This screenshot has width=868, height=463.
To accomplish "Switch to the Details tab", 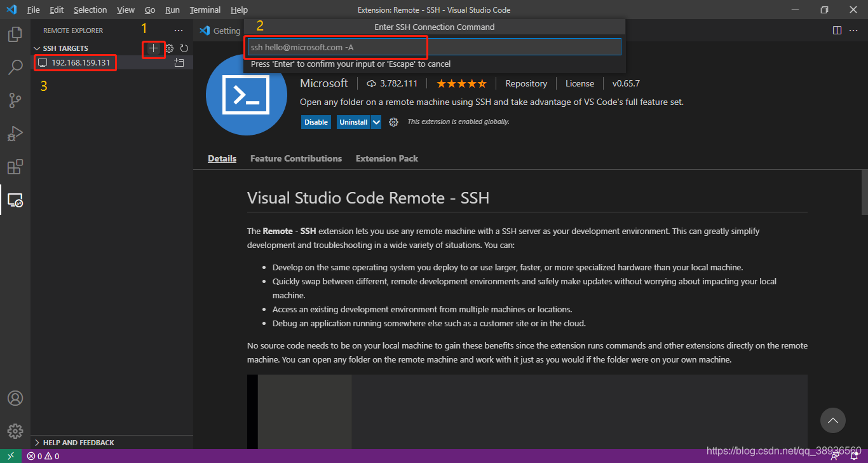I will (222, 158).
